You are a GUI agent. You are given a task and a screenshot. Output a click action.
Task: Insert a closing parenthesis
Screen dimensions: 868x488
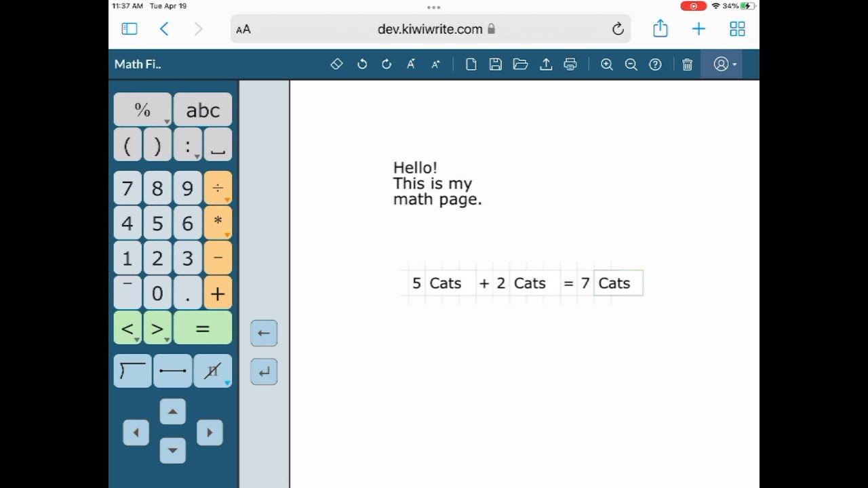click(157, 145)
